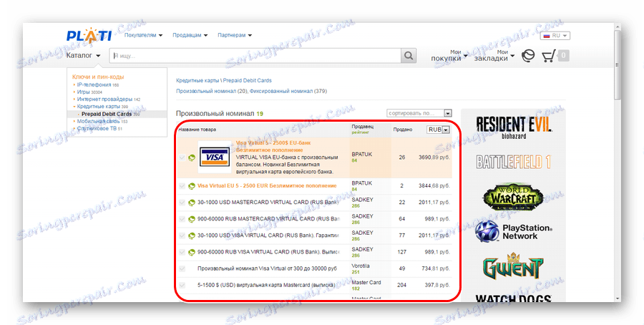Open the chat support icon
This screenshot has width=644, height=325.
tap(528, 56)
